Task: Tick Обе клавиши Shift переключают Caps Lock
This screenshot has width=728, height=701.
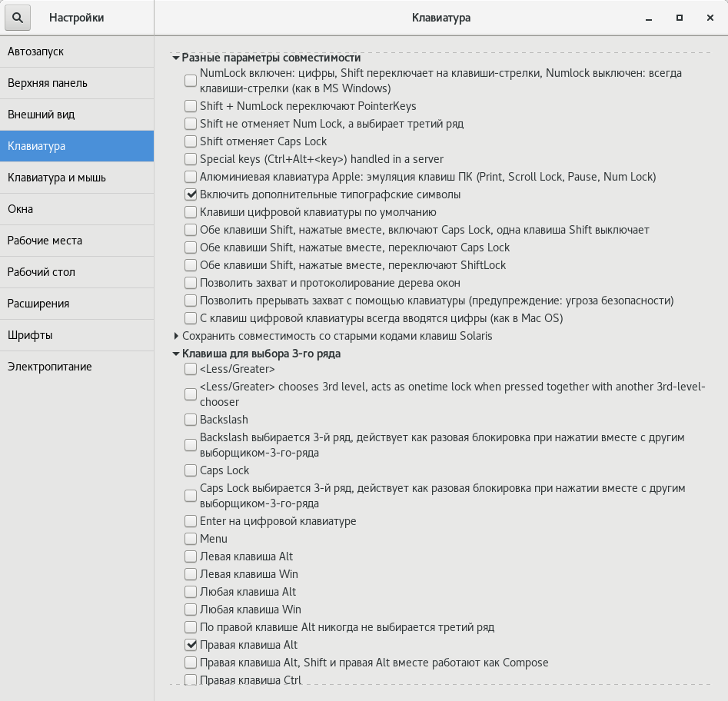Action: coord(191,248)
